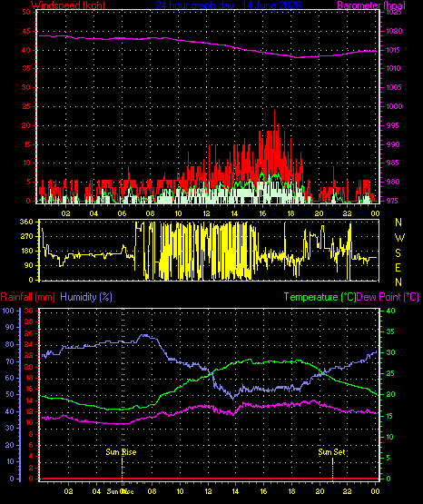Click the Sun Rise vertical marker line
The width and height of the screenshot is (423, 504).
pos(122,469)
